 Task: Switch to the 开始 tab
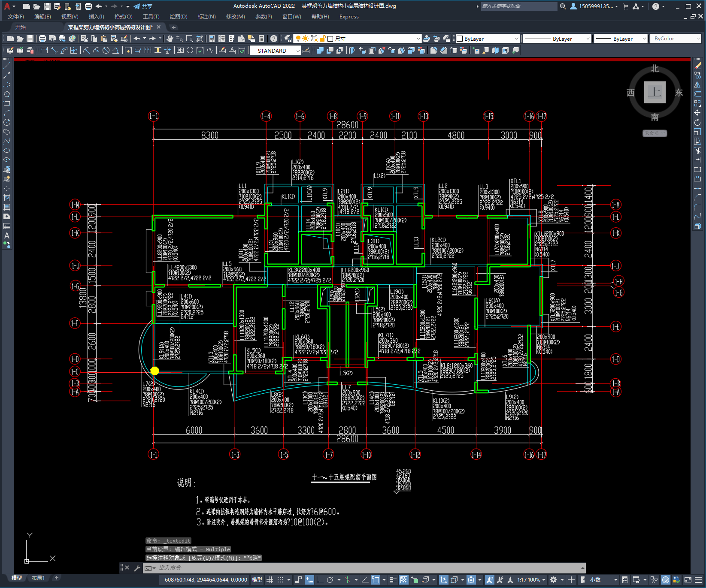(x=20, y=27)
